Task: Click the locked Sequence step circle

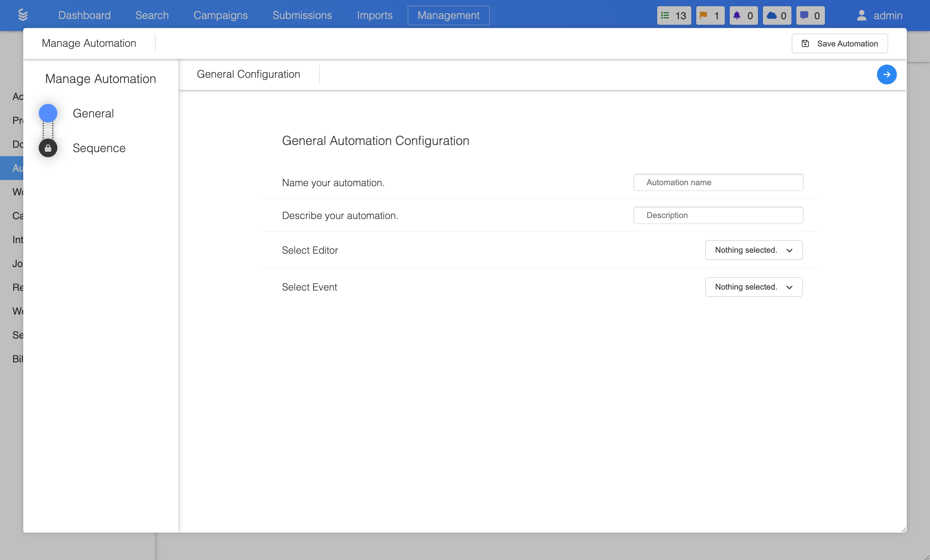Action: [48, 148]
